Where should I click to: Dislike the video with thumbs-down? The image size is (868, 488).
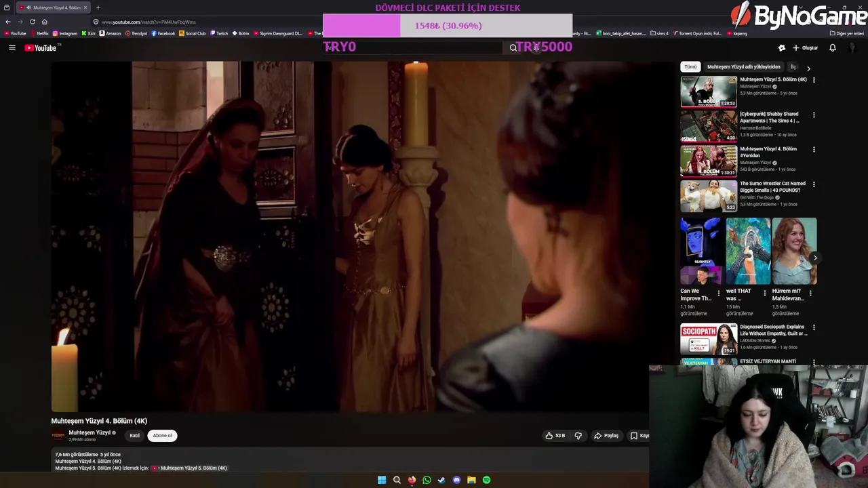coord(578,436)
